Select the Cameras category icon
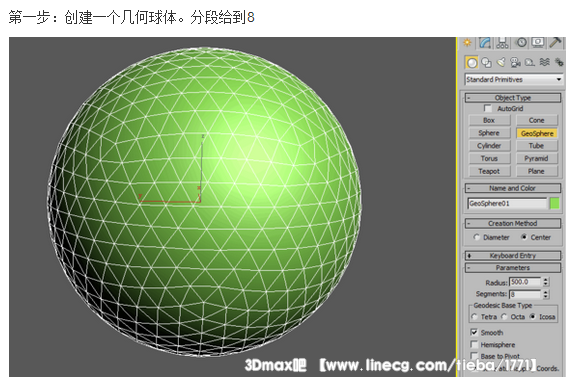The height and width of the screenshot is (382, 566). click(515, 62)
